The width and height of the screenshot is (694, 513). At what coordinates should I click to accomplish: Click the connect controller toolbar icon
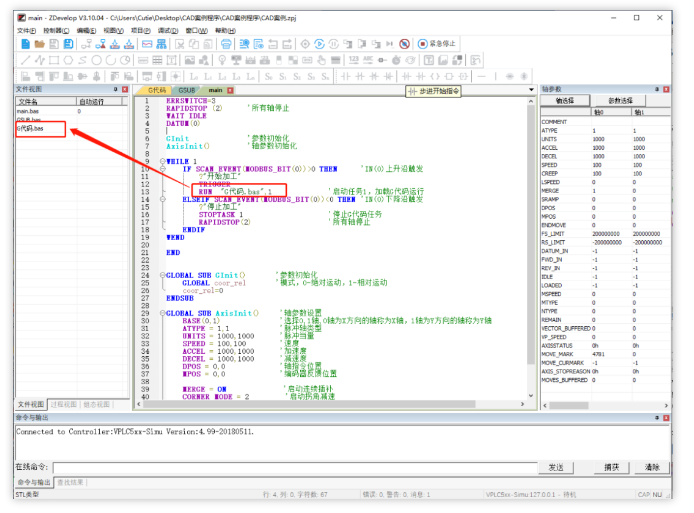86,44
